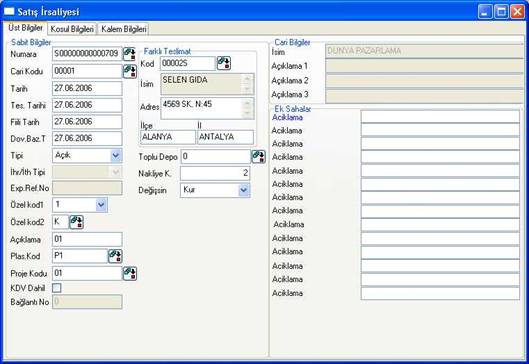Open lookup icon next to Numara field
The image size is (529, 364).
[129, 54]
